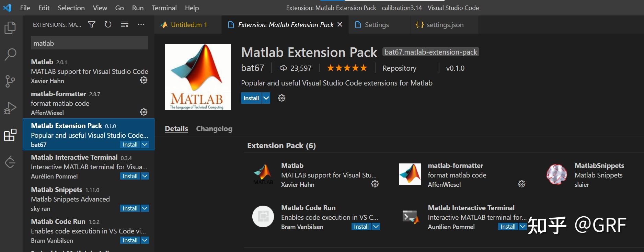
Task: Expand Install dropdown for Matlab Extension Pack in sidebar
Action: click(x=145, y=145)
